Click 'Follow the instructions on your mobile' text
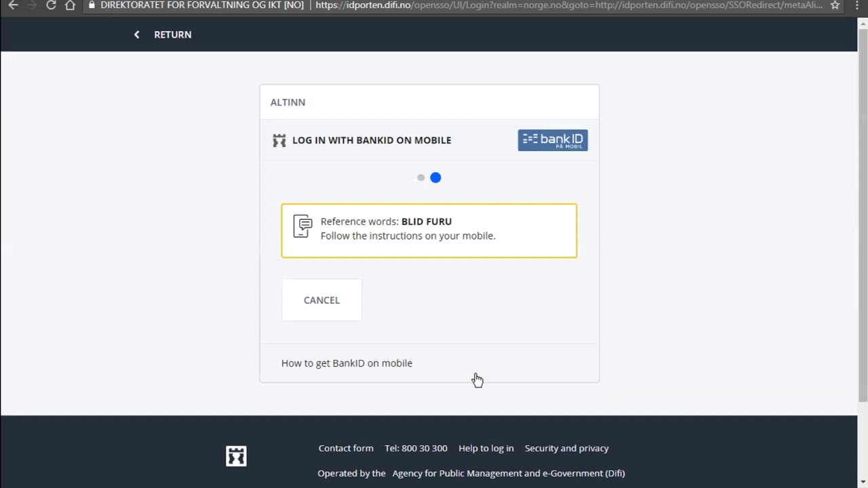 [408, 236]
